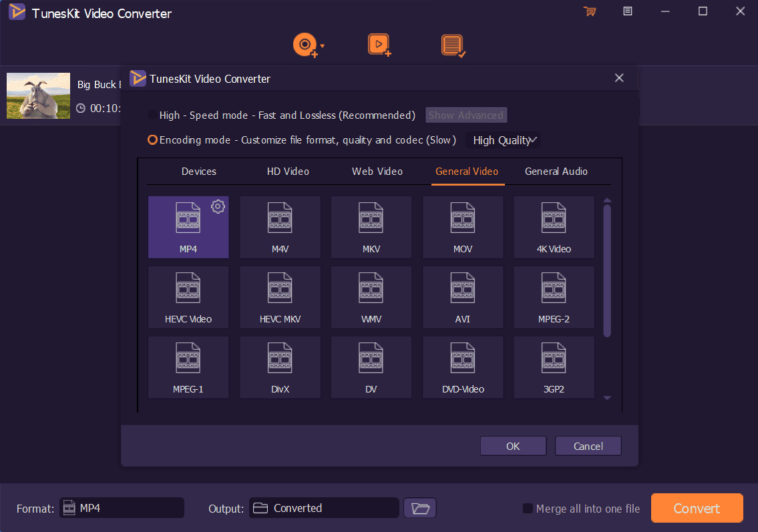
Task: Select the 3GP2 format tile
Action: [x=554, y=367]
